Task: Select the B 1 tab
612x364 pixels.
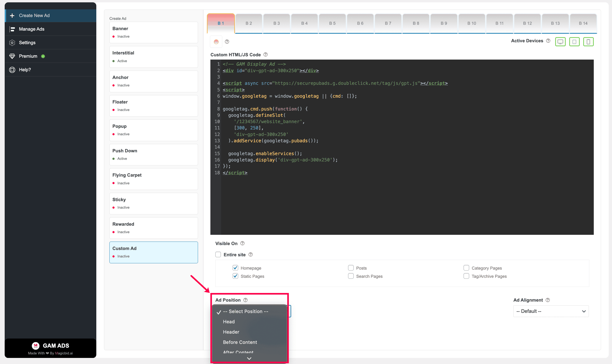Action: pos(221,23)
